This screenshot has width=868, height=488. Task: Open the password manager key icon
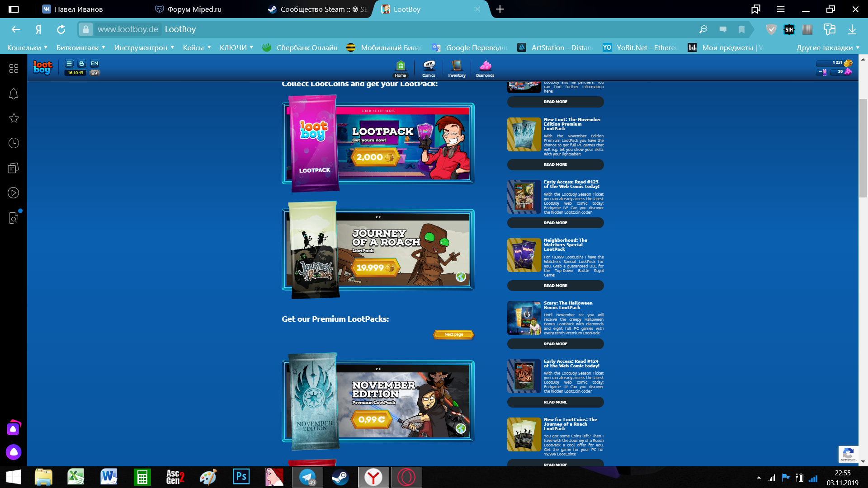click(830, 29)
